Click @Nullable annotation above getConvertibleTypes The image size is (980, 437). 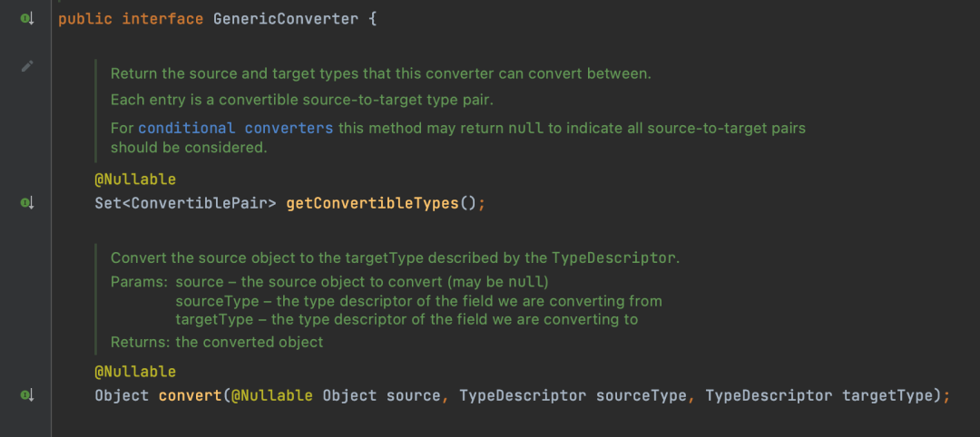point(135,180)
